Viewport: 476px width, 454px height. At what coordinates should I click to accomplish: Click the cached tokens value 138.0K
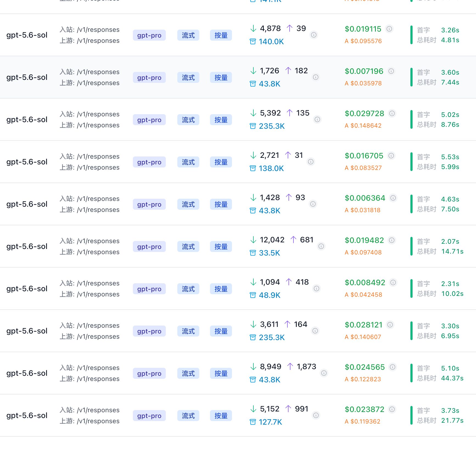(271, 168)
